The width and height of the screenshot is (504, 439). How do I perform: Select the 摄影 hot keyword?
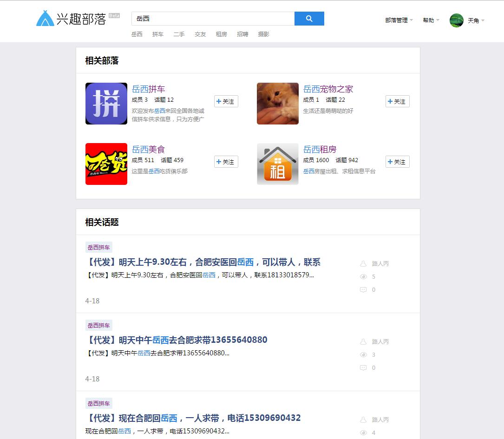(263, 34)
